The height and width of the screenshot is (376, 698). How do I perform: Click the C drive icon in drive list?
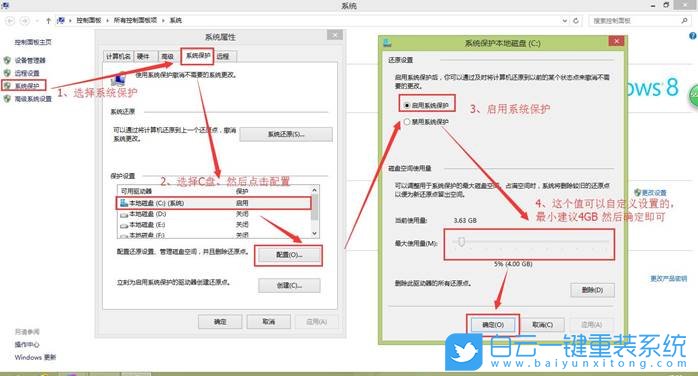(124, 203)
